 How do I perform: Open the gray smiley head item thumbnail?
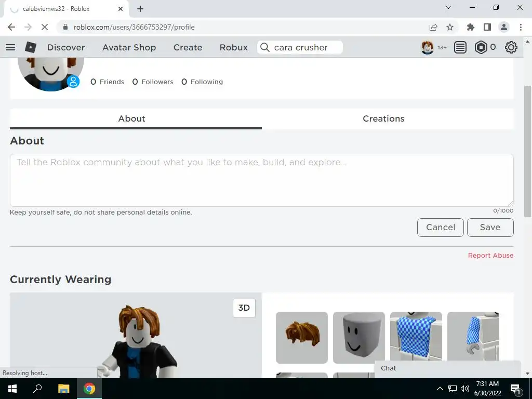click(359, 338)
